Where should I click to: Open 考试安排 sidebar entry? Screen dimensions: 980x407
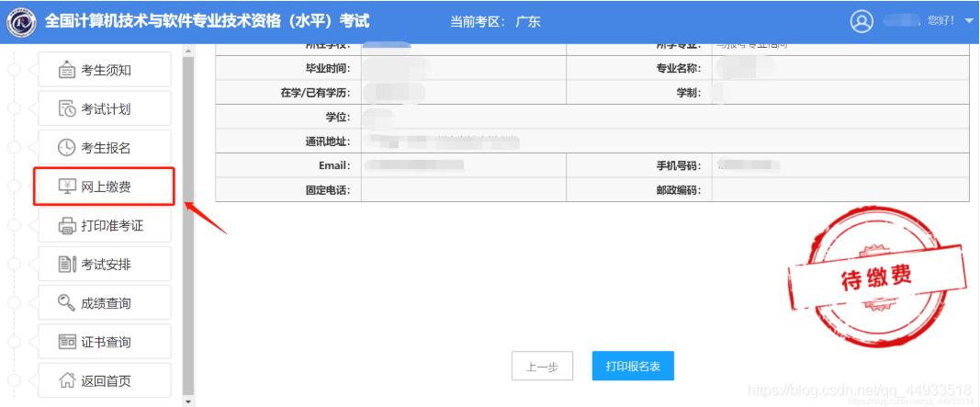click(105, 264)
